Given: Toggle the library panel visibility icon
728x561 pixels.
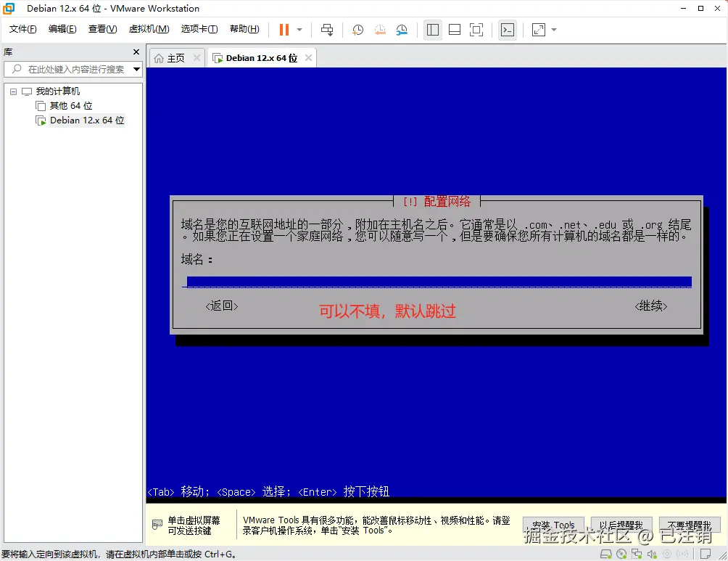Looking at the screenshot, I should coord(432,30).
